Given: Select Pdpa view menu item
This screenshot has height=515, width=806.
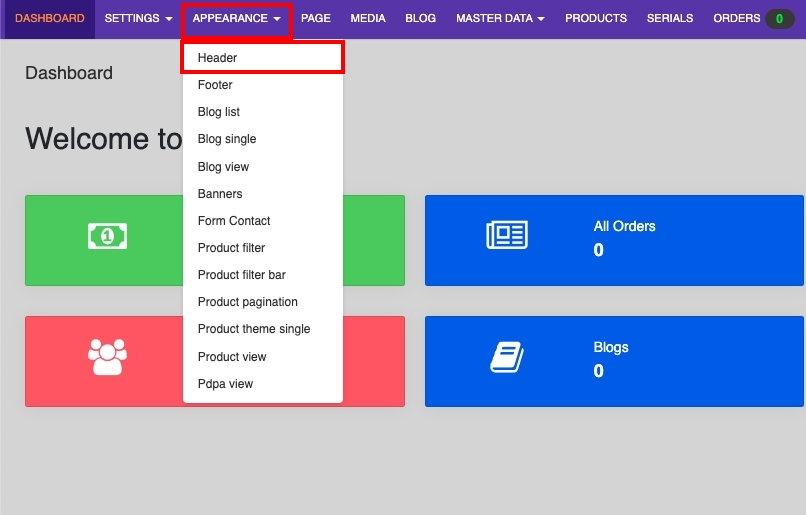Looking at the screenshot, I should click(x=225, y=384).
